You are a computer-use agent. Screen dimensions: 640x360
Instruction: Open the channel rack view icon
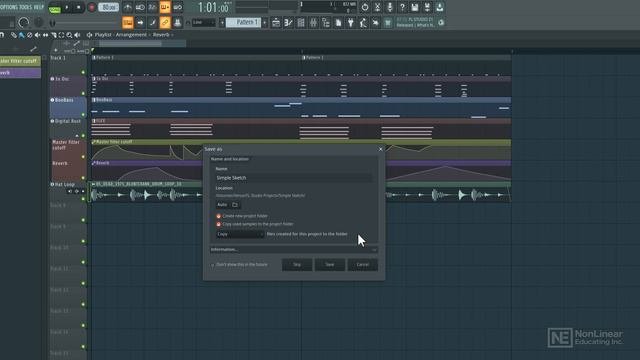(x=301, y=23)
